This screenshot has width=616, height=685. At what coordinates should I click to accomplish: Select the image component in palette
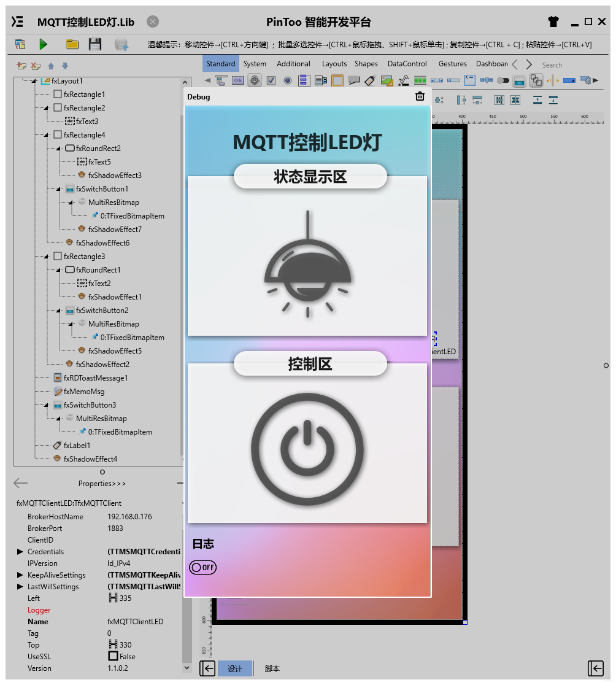[387, 80]
